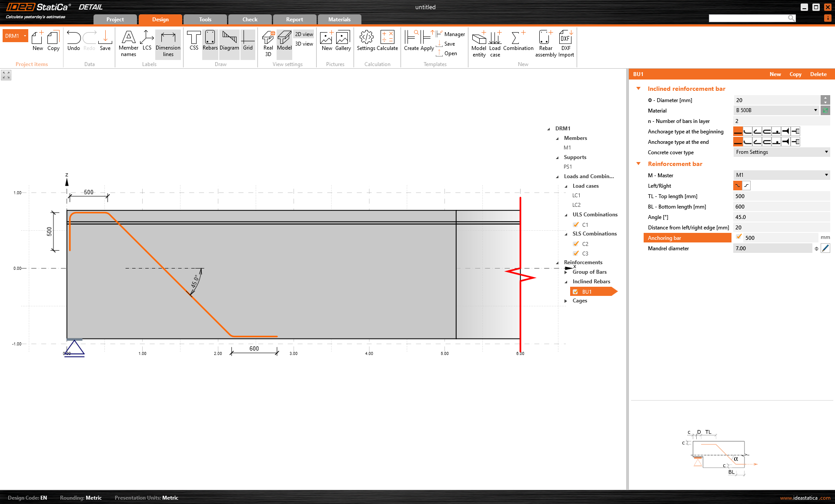Uncheck the C1 ULS combination checkbox
The image size is (835, 504).
pos(576,225)
